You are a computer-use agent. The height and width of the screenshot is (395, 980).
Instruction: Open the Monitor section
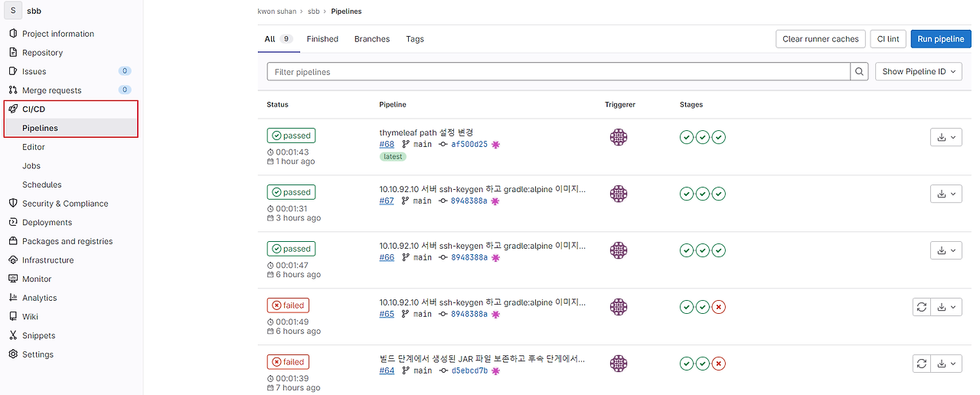click(37, 279)
